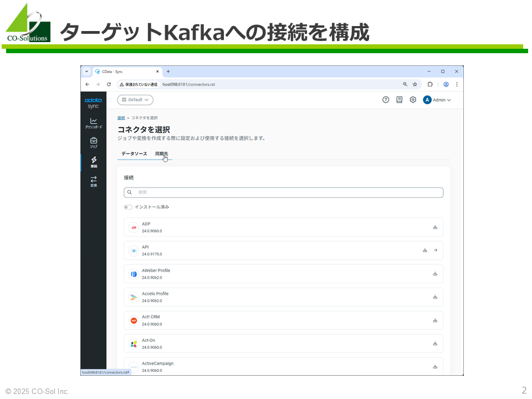Image resolution: width=532 pixels, height=399 pixels.
Task: Switch to the データソース tab
Action: tap(134, 154)
